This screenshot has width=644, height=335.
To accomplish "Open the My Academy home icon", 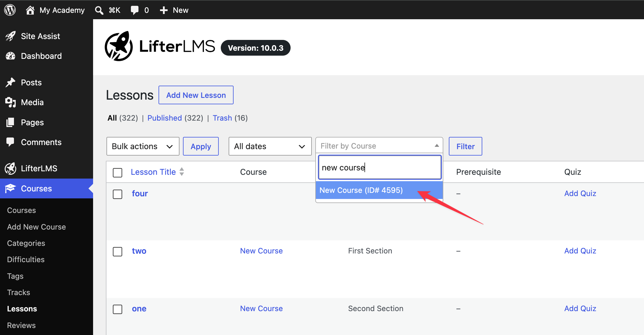I will click(30, 10).
